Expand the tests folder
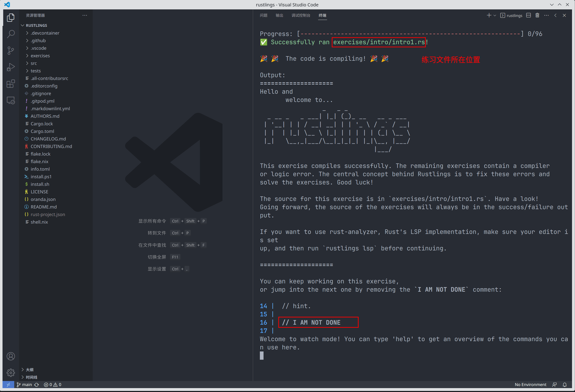This screenshot has width=575, height=392. click(x=56, y=71)
